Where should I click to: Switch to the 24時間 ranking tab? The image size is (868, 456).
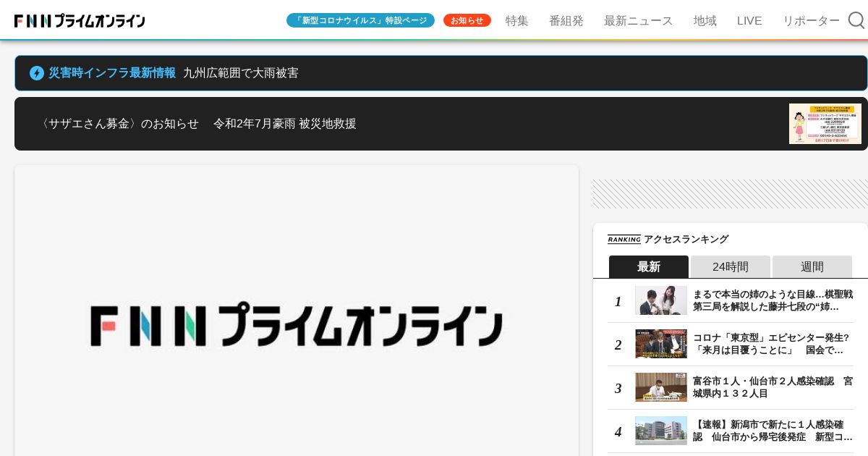[x=731, y=266]
